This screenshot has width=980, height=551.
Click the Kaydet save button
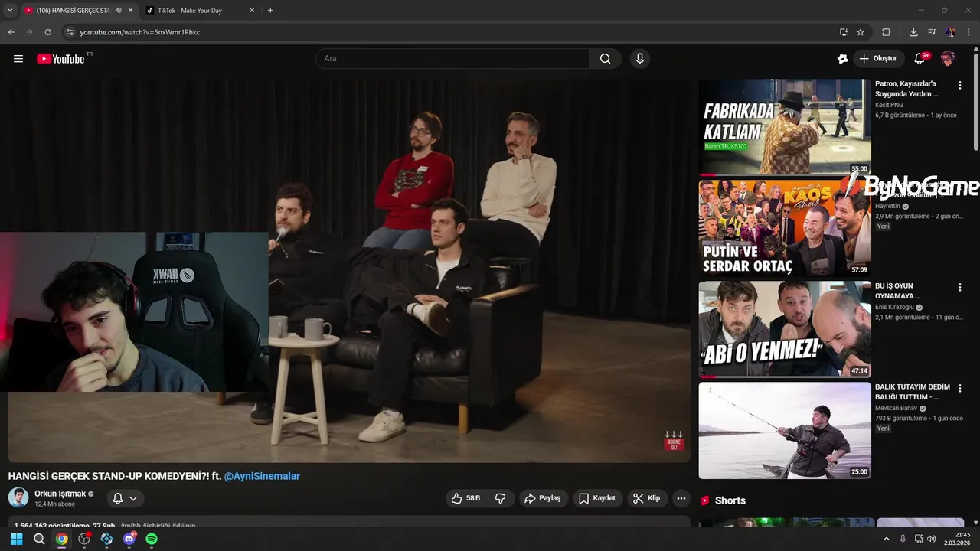point(597,498)
